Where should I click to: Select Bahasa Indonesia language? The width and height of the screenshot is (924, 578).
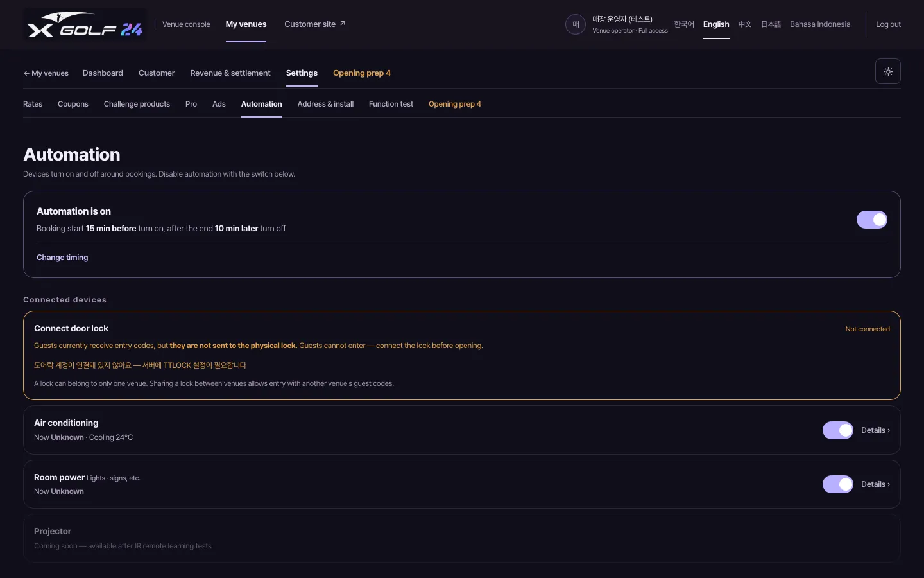(820, 24)
